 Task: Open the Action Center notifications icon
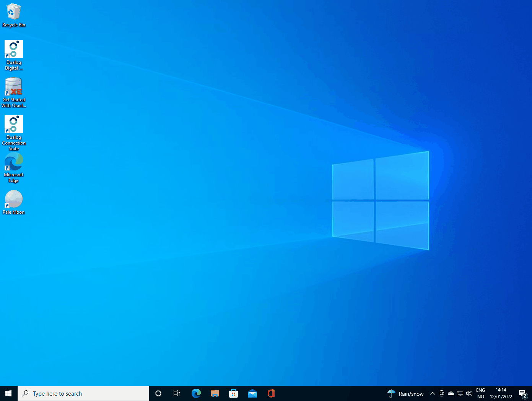click(523, 393)
